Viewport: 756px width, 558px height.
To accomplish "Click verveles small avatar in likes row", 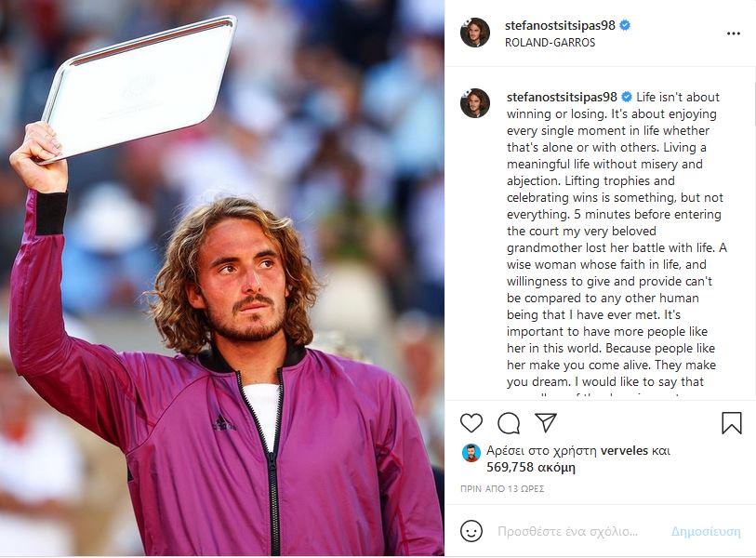I will 471,452.
